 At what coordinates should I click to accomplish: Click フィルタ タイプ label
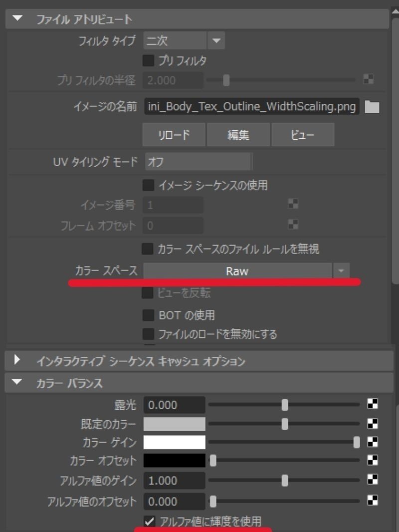point(107,41)
